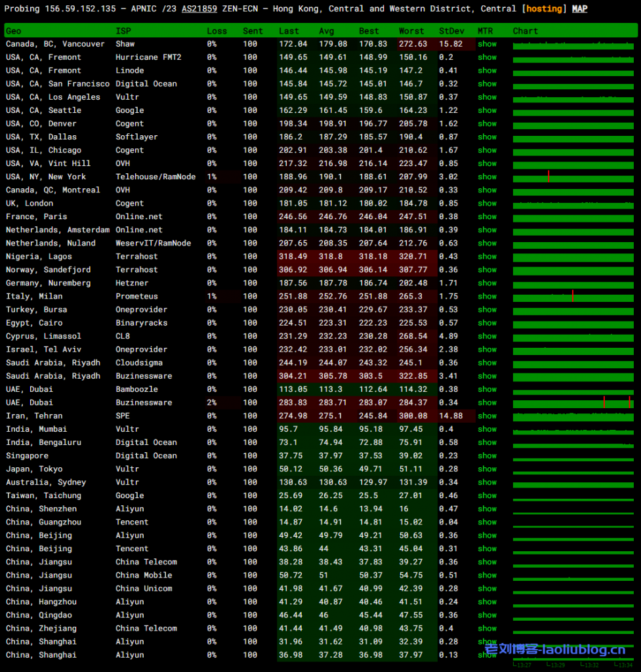Click the Italy, Milan latency chart bar
The width and height of the screenshot is (641, 672).
(x=573, y=297)
